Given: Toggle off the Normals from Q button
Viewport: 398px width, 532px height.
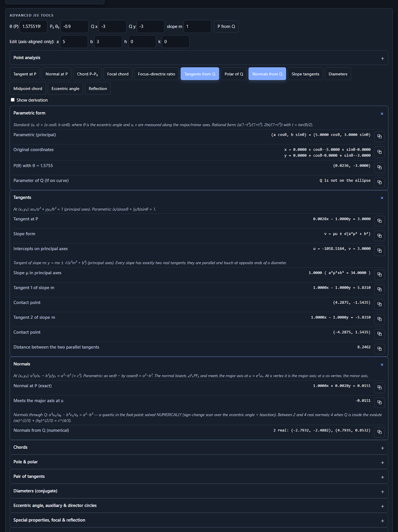Looking at the screenshot, I should pos(267,74).
